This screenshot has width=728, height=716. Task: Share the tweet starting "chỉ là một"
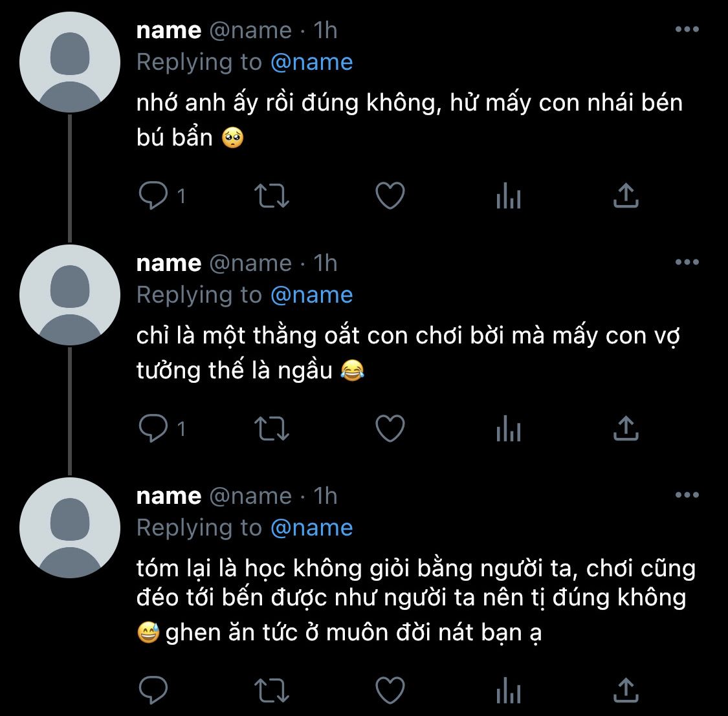pos(625,429)
